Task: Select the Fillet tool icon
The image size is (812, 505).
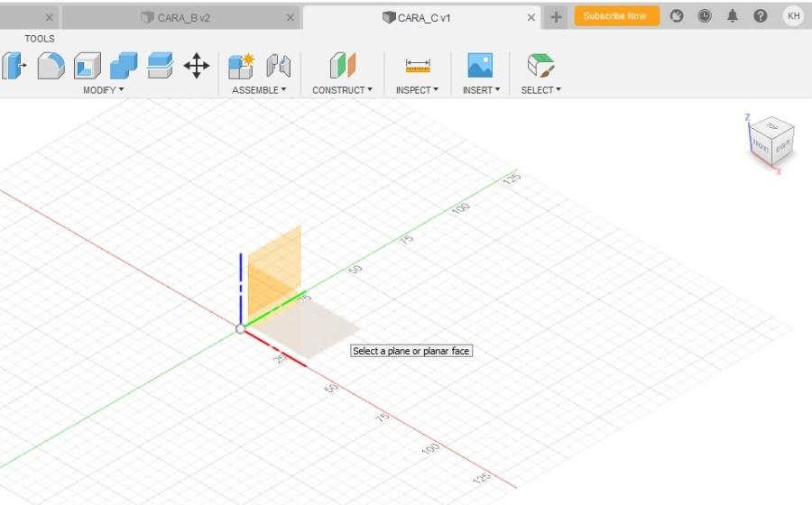Action: click(51, 66)
